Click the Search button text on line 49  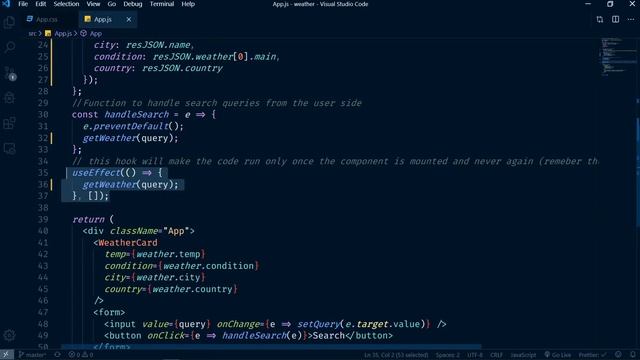click(x=329, y=336)
